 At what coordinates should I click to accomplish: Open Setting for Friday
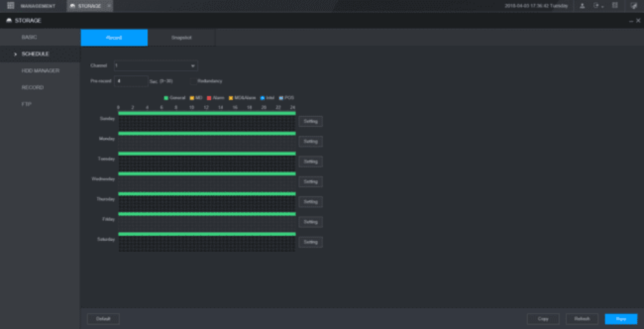coord(310,221)
